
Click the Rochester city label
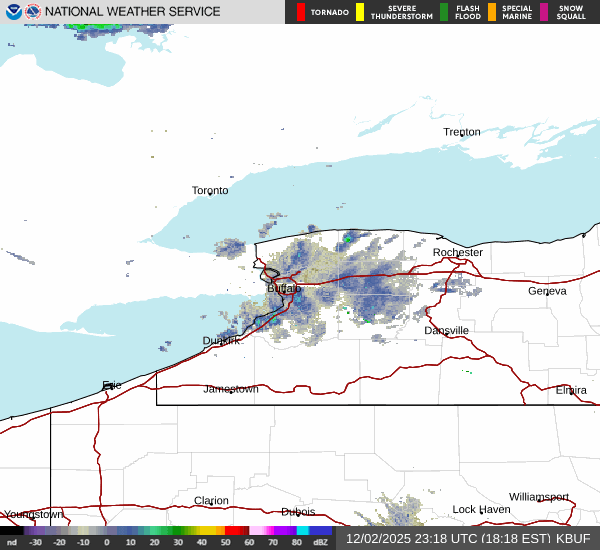(458, 252)
